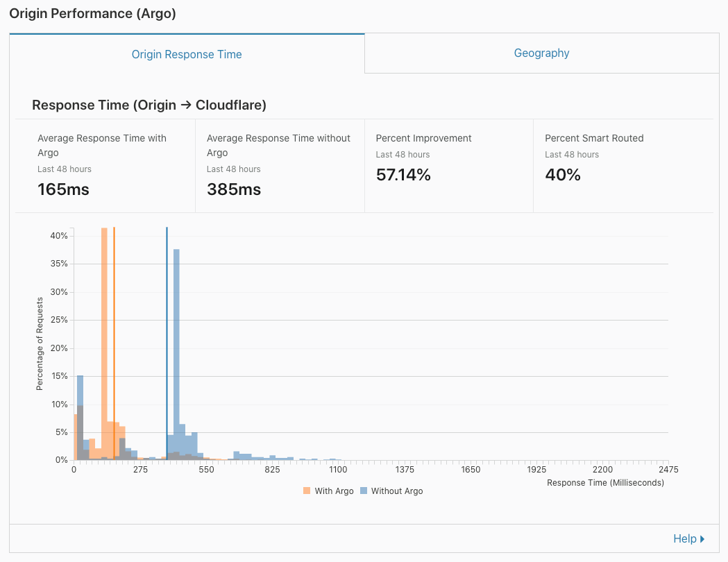Click the 57.14% improvement value
Screen dimensions: 728x562
point(403,175)
